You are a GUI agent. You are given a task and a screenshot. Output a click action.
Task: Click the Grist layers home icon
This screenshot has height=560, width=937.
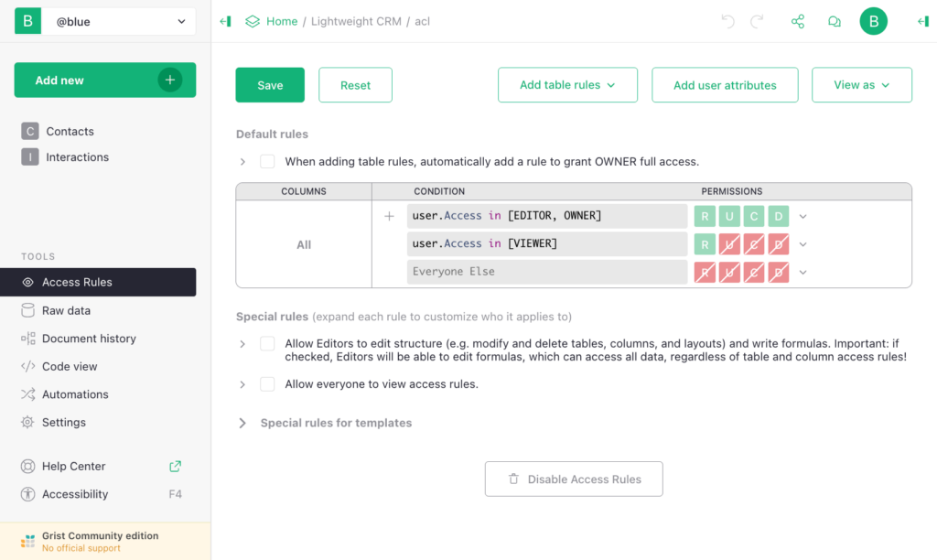(x=253, y=22)
